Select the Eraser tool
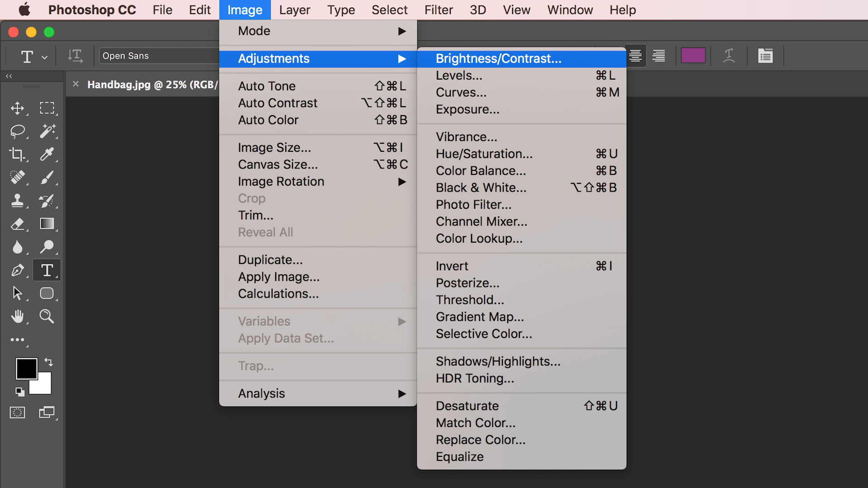Screen dimensions: 868x488 pyautogui.click(x=17, y=224)
